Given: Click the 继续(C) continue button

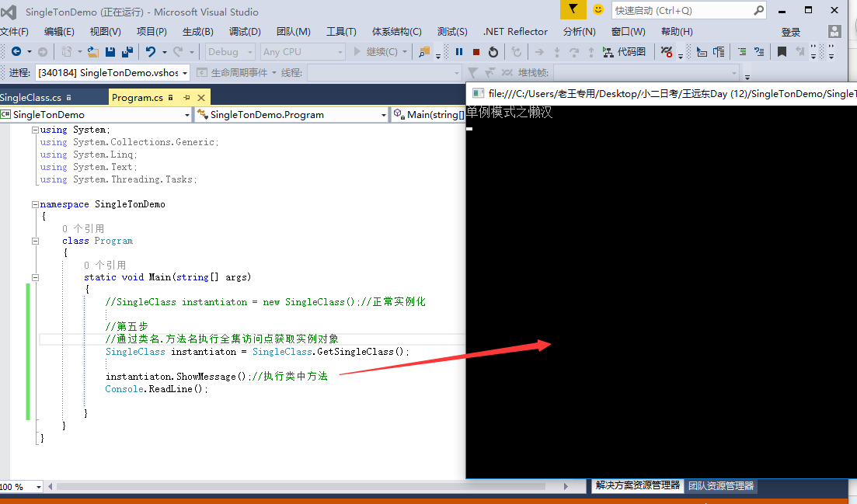Looking at the screenshot, I should [x=376, y=52].
